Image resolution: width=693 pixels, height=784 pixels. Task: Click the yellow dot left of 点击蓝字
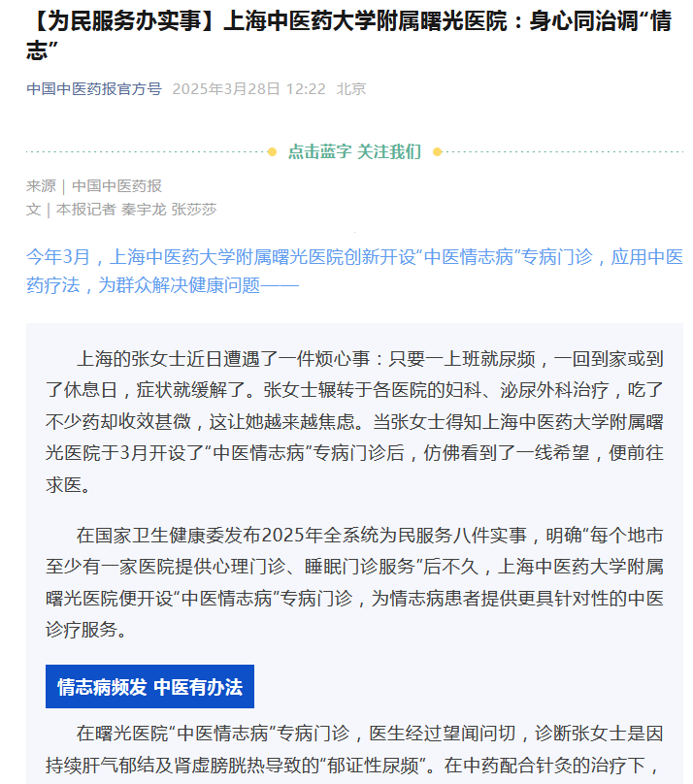click(x=272, y=152)
